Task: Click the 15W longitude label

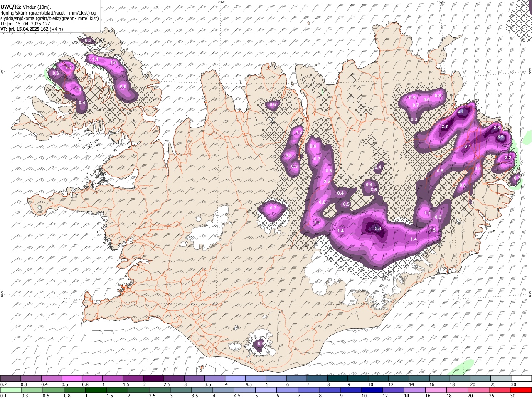Action: [x=440, y=2]
